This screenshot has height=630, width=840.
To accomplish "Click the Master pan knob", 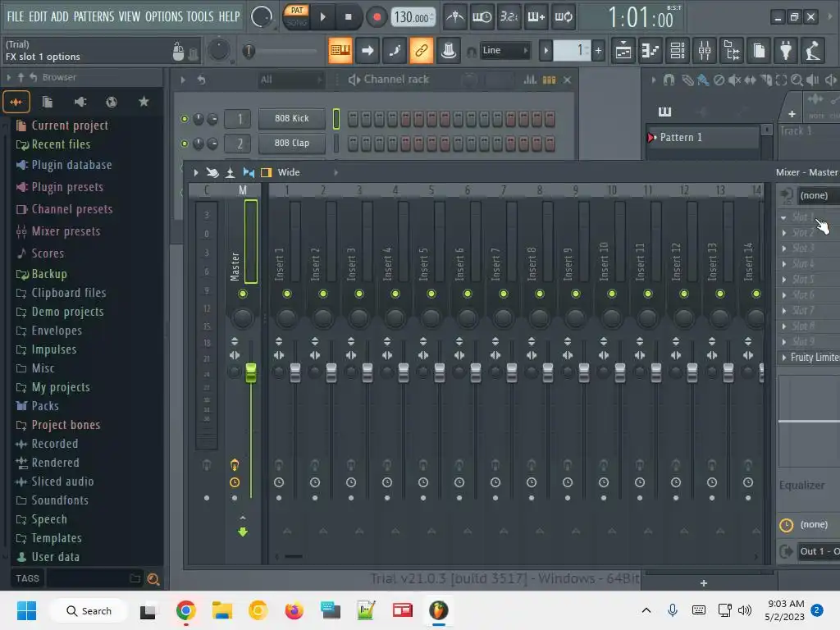I will pos(243,318).
